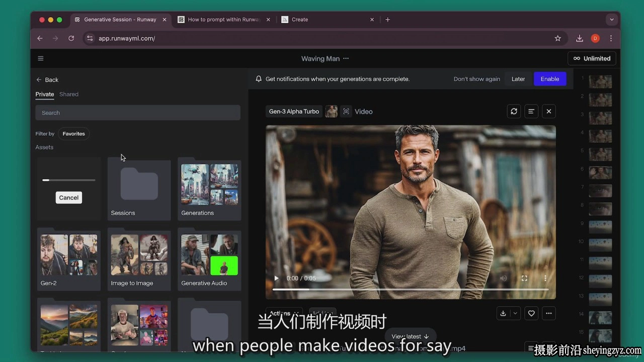Click the notification bell icon
644x362 pixels.
click(259, 79)
